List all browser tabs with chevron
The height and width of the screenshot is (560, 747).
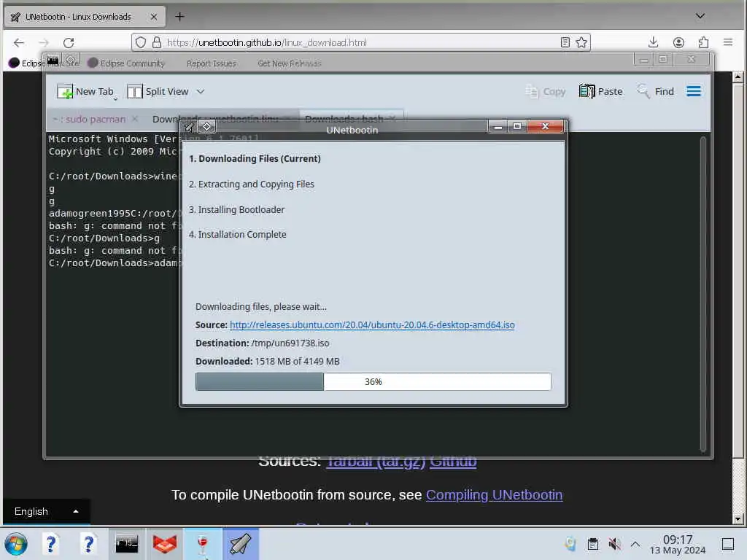click(x=700, y=16)
